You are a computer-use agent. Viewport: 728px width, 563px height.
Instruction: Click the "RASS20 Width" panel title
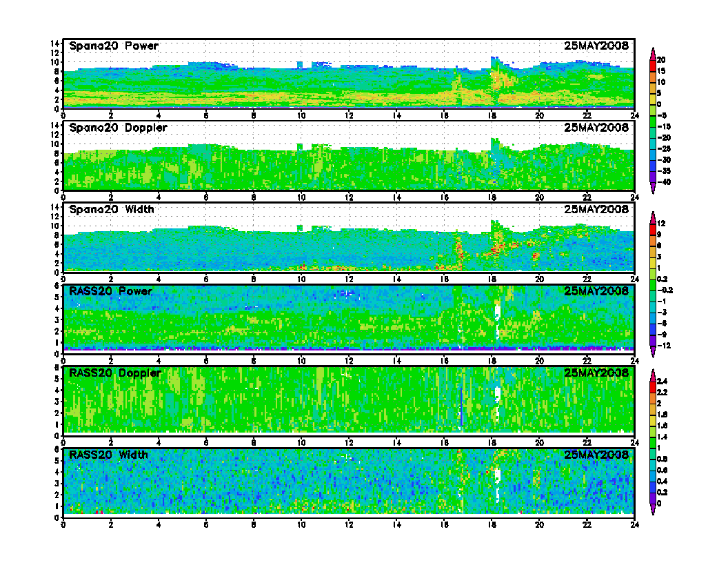108,454
